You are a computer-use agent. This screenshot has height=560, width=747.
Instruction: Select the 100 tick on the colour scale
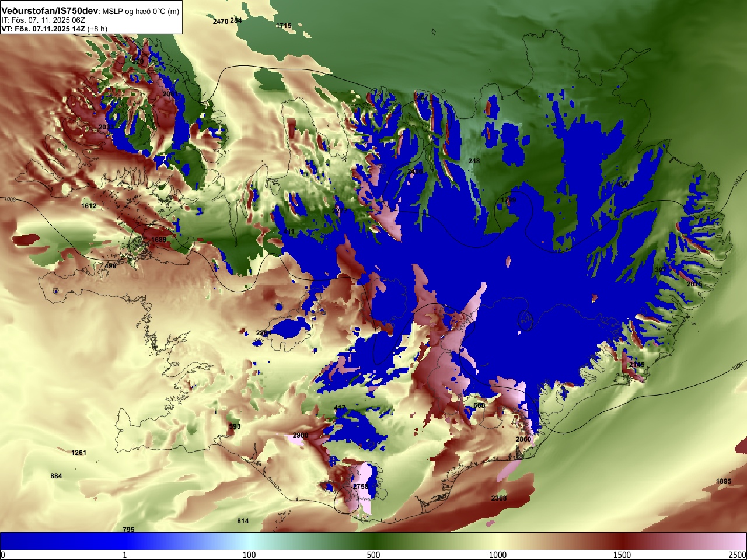(x=249, y=555)
